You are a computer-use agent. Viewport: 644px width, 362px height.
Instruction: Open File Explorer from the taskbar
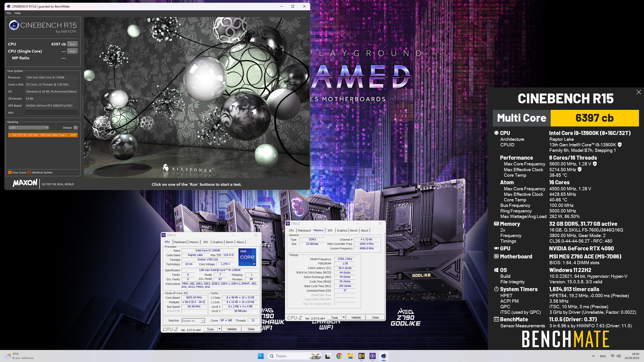(350, 356)
